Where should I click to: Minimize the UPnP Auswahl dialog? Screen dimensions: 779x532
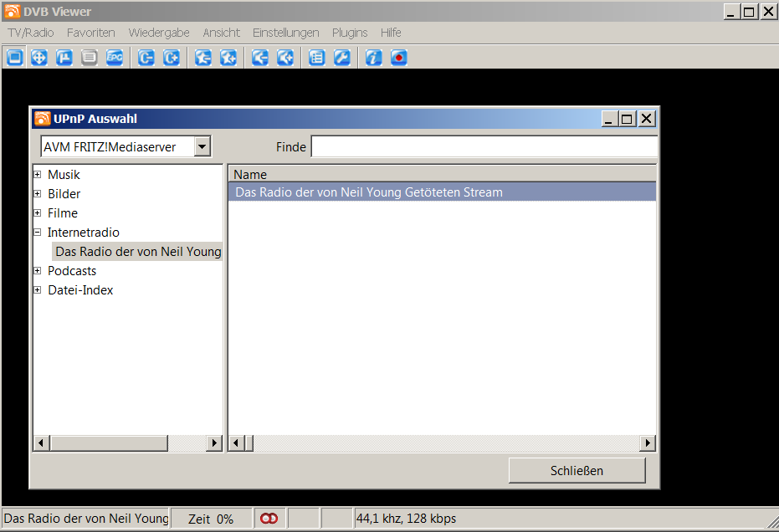[610, 119]
